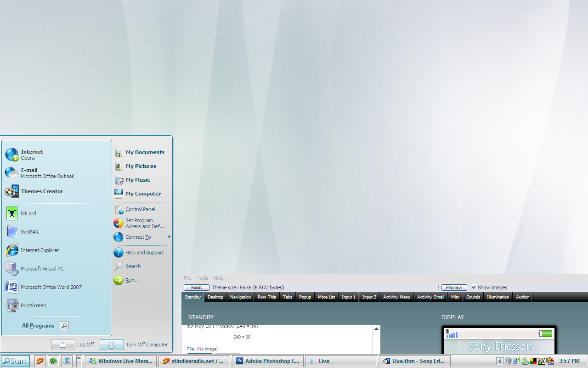Switch to the Navigation tab
This screenshot has height=368, width=588.
(241, 297)
